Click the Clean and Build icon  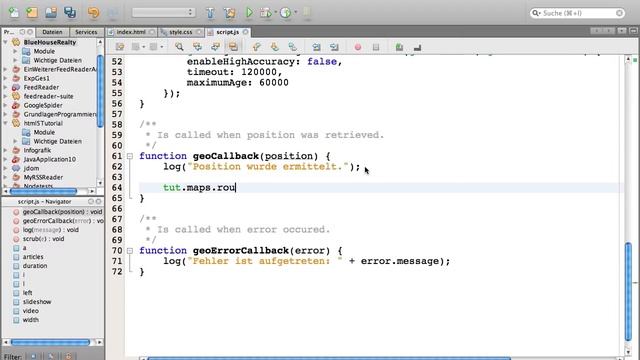coord(229,13)
